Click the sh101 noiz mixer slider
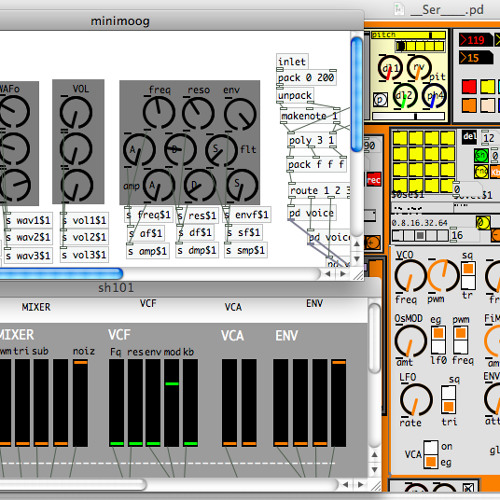 80,403
